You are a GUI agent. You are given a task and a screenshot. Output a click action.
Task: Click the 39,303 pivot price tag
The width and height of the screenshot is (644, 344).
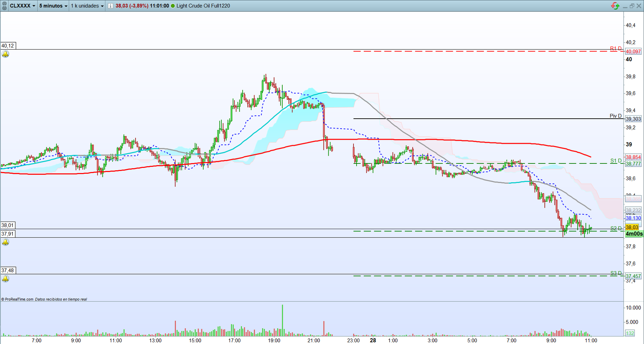tap(633, 119)
